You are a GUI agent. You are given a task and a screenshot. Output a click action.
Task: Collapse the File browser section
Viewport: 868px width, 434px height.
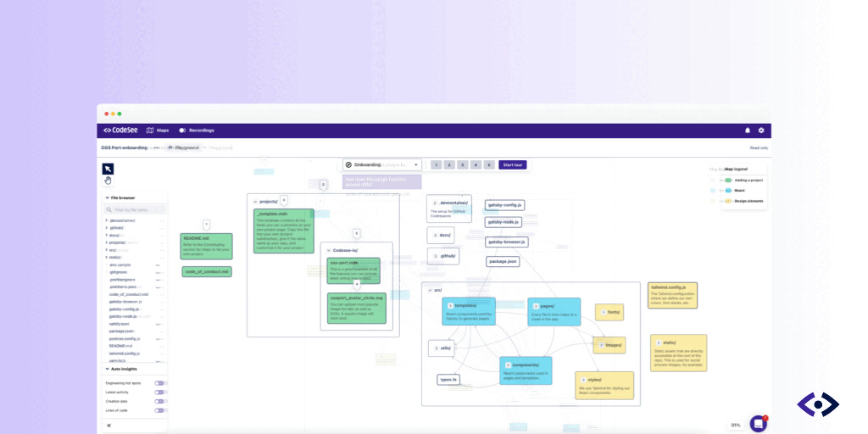coord(108,198)
